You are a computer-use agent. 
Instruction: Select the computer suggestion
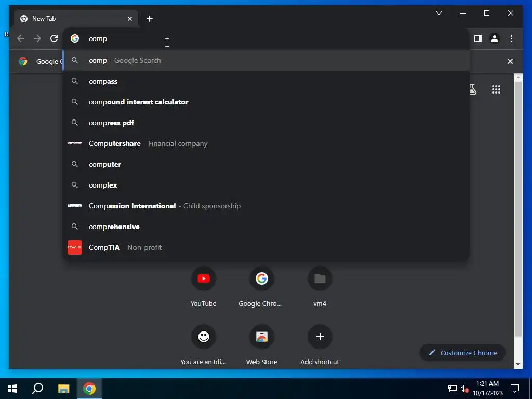coord(266,165)
